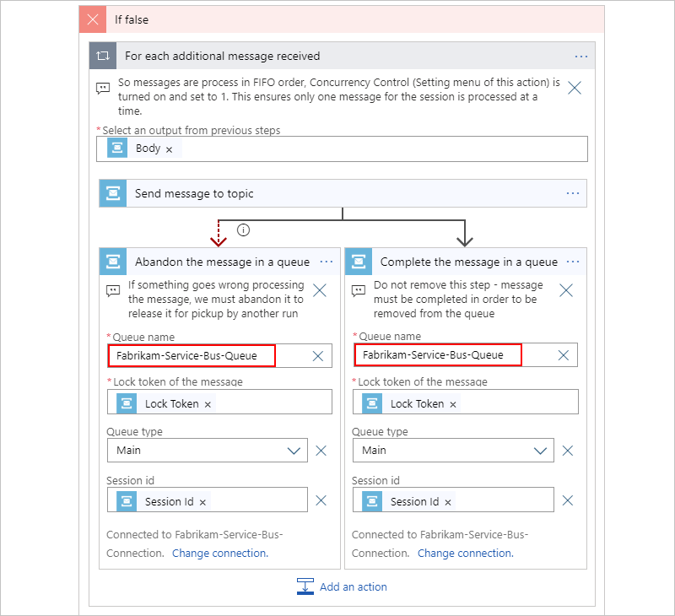Clear the Queue type selection in Abandon step
Viewport: 675px width, 616px height.
[x=321, y=450]
